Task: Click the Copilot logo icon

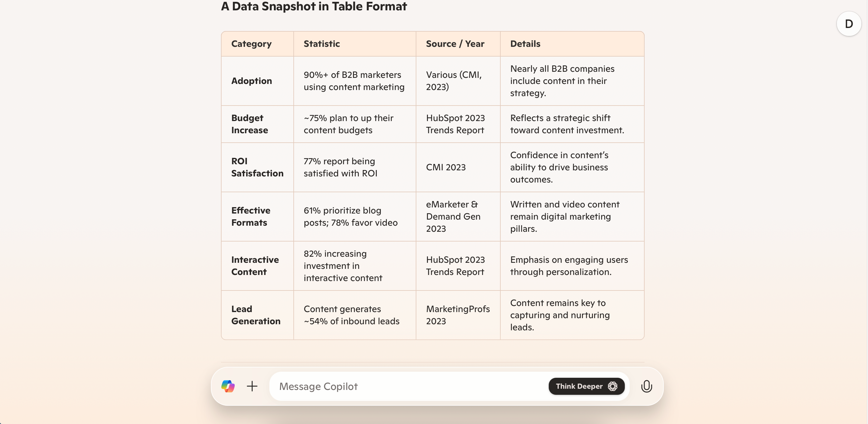Action: tap(228, 386)
